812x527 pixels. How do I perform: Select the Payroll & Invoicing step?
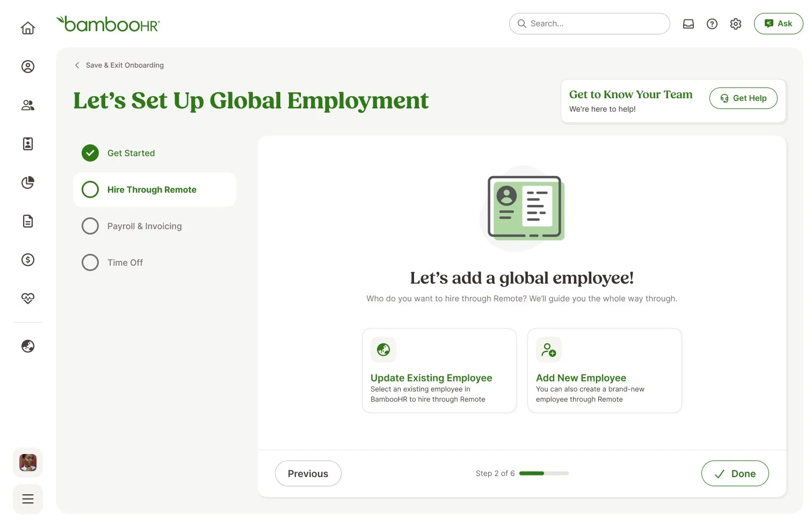(x=155, y=226)
